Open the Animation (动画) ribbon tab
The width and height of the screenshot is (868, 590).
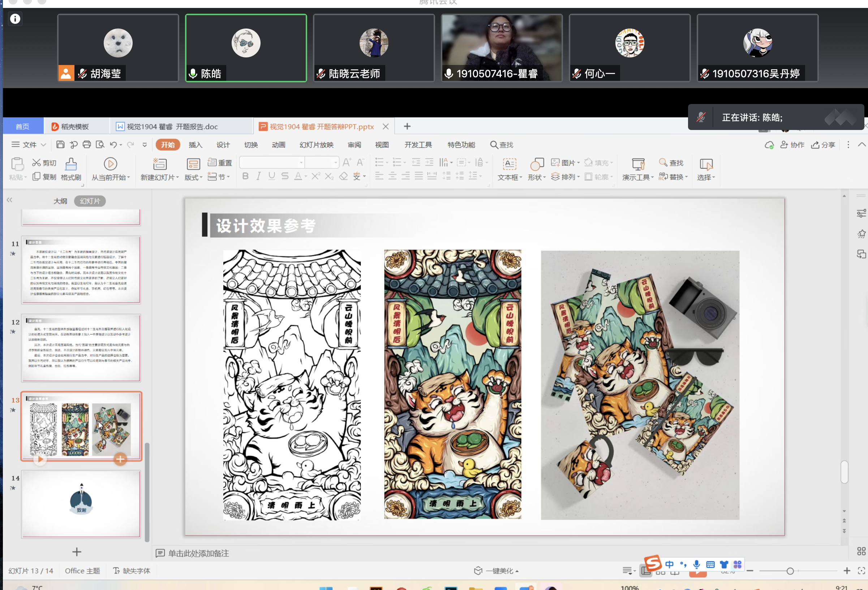[278, 145]
